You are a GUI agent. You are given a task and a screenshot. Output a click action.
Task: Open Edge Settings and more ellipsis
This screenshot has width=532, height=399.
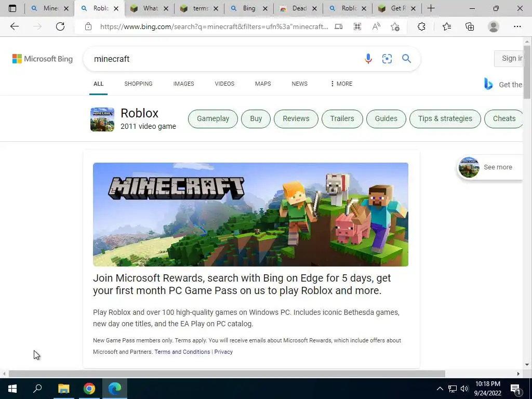tap(517, 26)
